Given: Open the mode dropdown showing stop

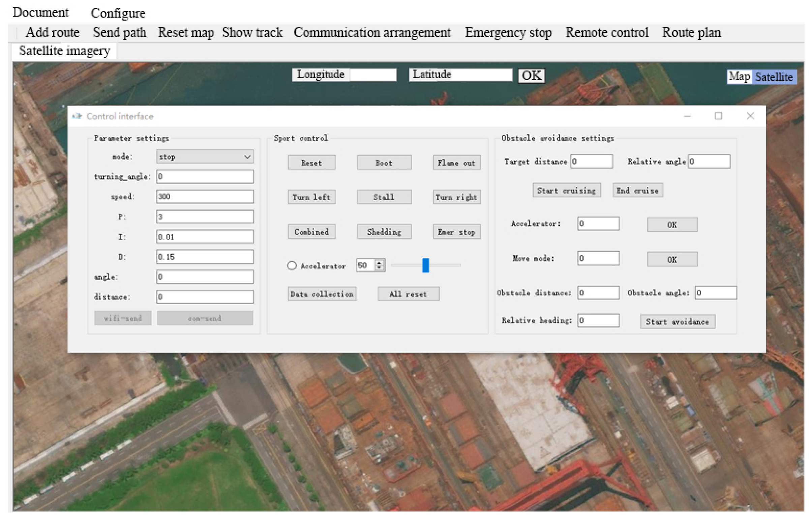Looking at the screenshot, I should (205, 157).
